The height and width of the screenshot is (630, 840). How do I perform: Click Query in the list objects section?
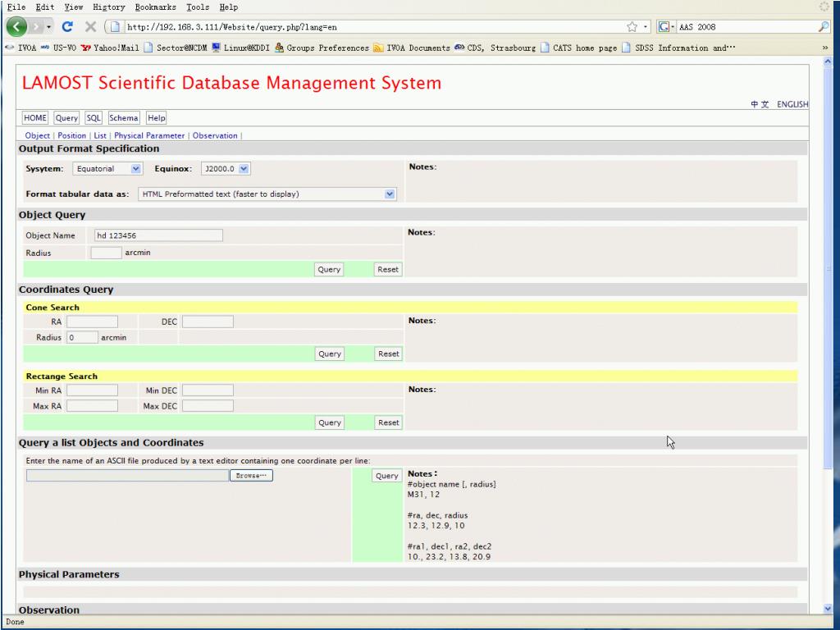point(387,476)
